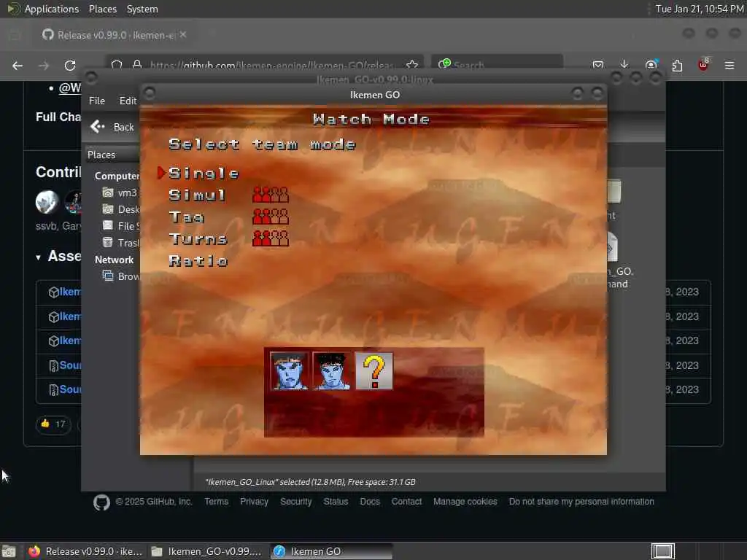This screenshot has width=747, height=560.
Task: Pick the first fighter portrait with headband
Action: point(289,371)
